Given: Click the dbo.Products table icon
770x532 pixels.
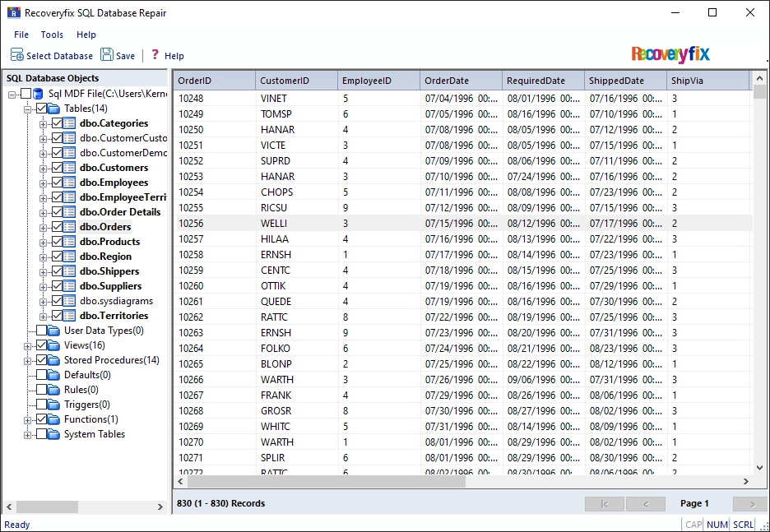Looking at the screenshot, I should (x=69, y=242).
